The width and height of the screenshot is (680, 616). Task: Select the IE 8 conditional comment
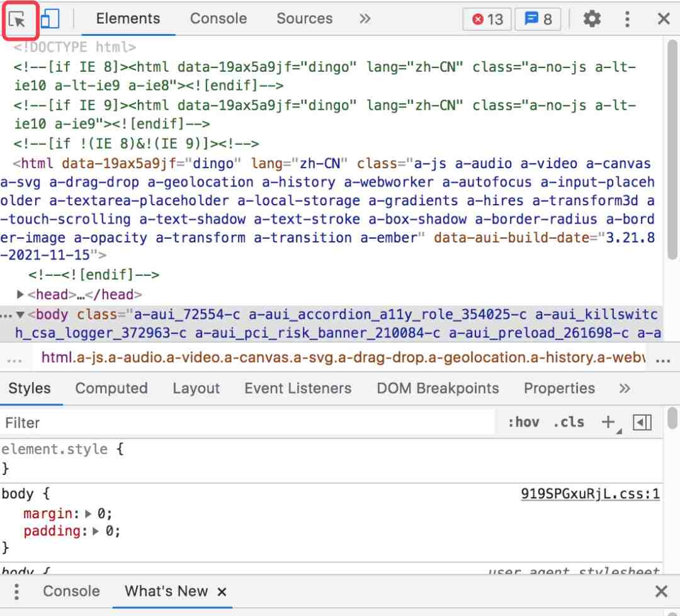pos(324,76)
